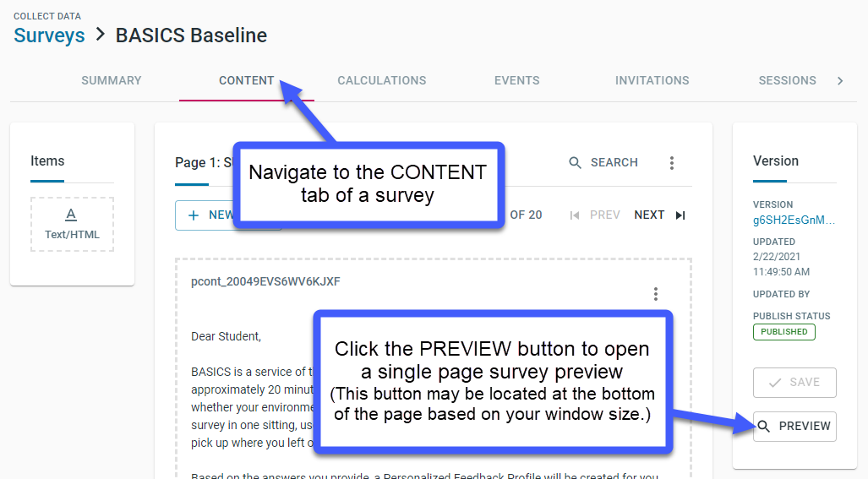The image size is (868, 479).
Task: Click the PUBLISHED status badge
Action: click(783, 332)
